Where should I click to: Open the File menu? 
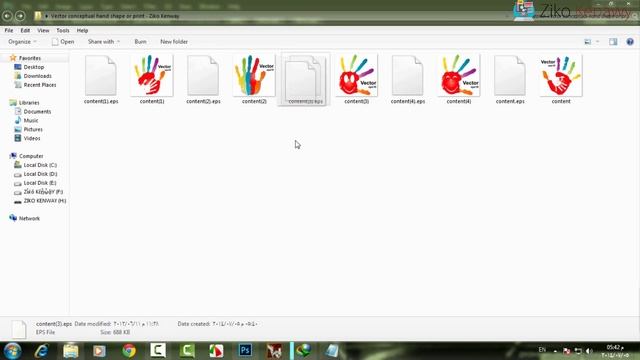point(9,31)
